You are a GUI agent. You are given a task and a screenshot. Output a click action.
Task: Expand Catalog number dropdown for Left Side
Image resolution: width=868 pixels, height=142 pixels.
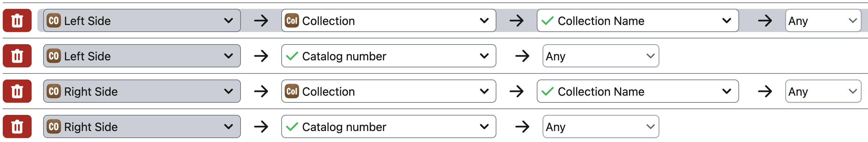388,56
